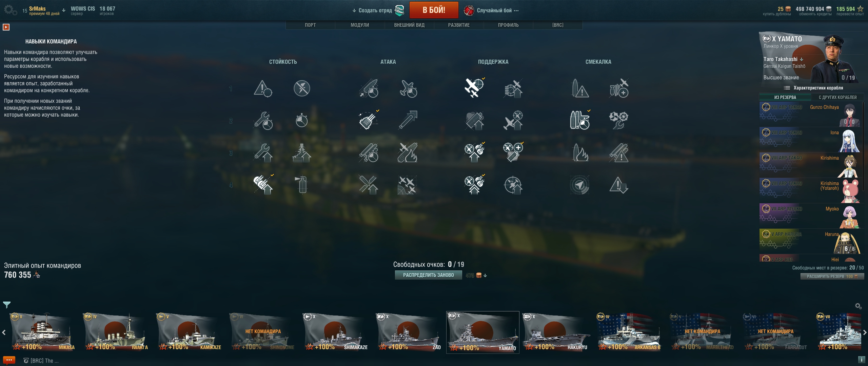Select the HAKURYU ship thumbnail in carousel

556,332
